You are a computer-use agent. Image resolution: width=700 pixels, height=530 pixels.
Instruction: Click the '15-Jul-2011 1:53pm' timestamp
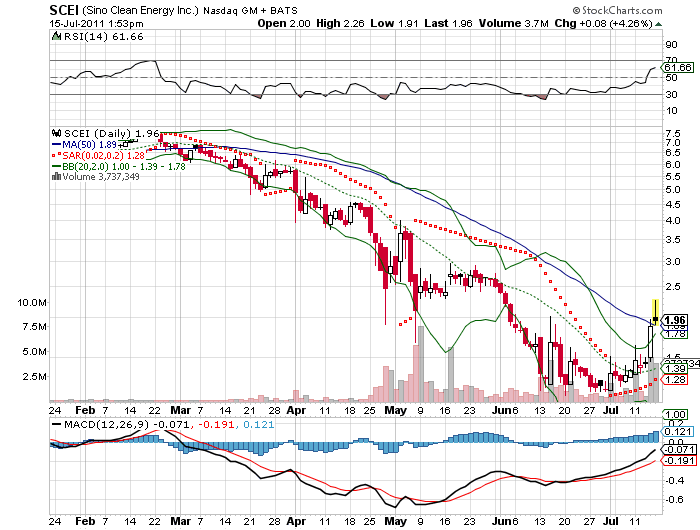96,23
